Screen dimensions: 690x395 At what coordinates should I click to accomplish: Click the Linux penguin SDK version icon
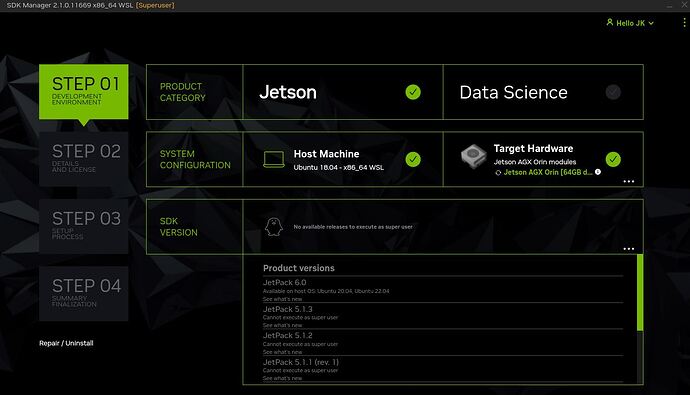click(273, 227)
